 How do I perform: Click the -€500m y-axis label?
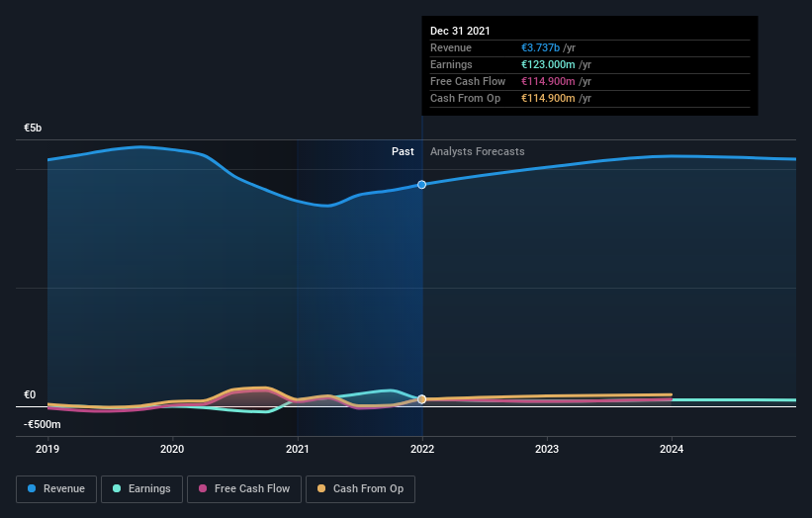click(42, 424)
